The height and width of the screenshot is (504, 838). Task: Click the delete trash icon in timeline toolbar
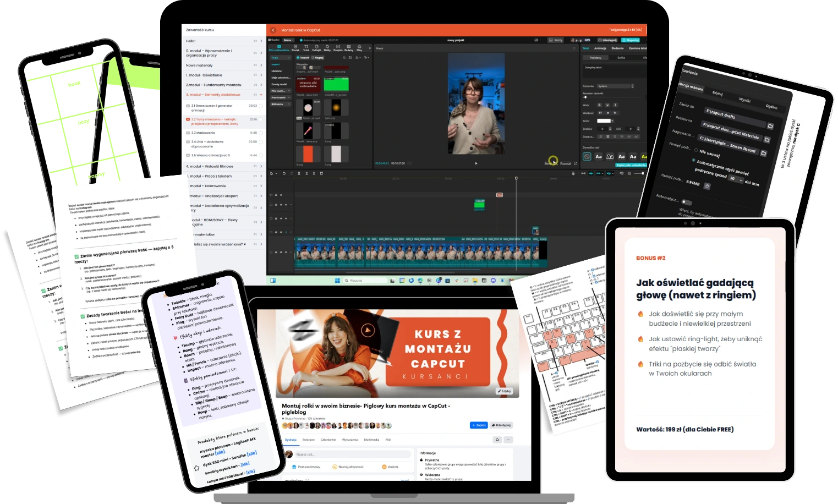tap(321, 173)
